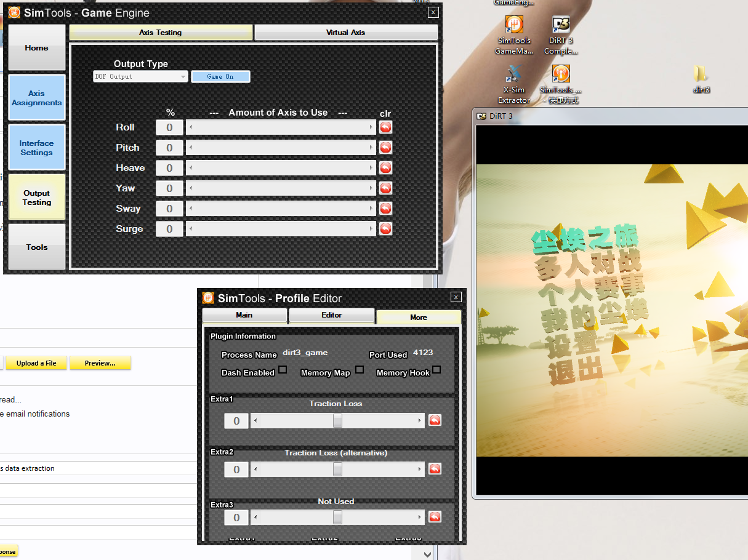Open Output Testing in sidebar
The height and width of the screenshot is (560, 748).
37,198
